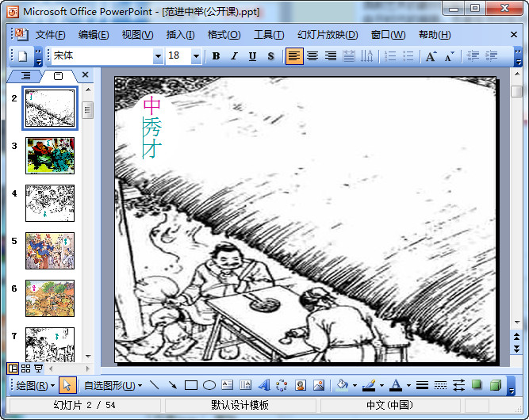
Task: Click Decrease Font Size icon
Action: 450,56
